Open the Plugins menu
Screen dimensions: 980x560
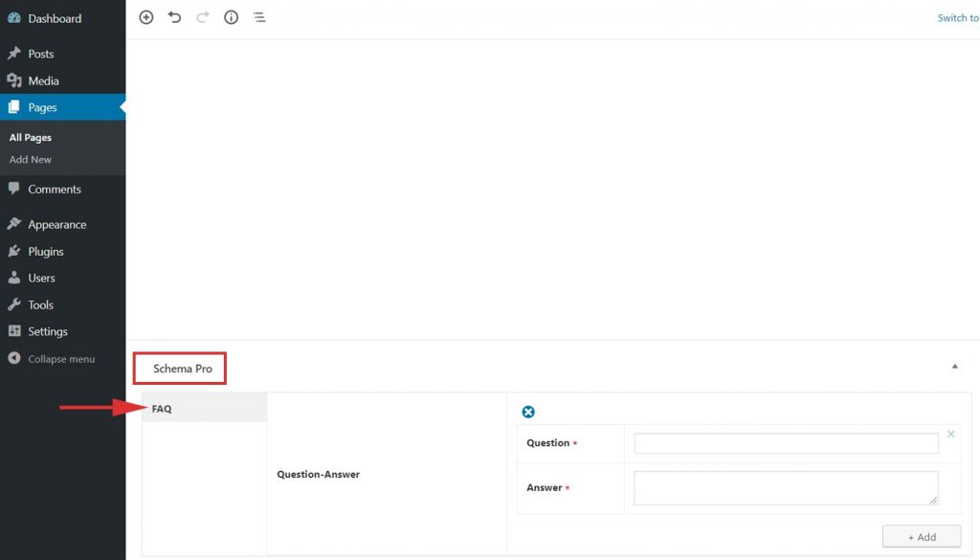46,251
